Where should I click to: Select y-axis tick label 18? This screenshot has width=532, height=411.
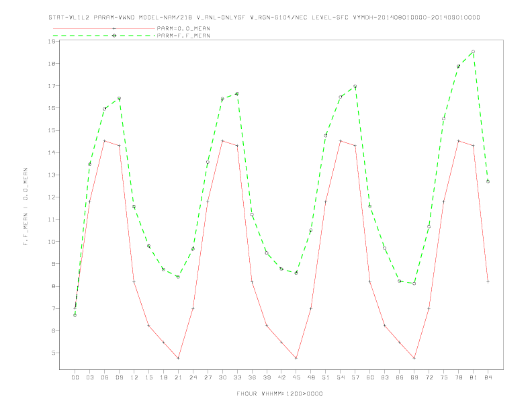(x=52, y=63)
